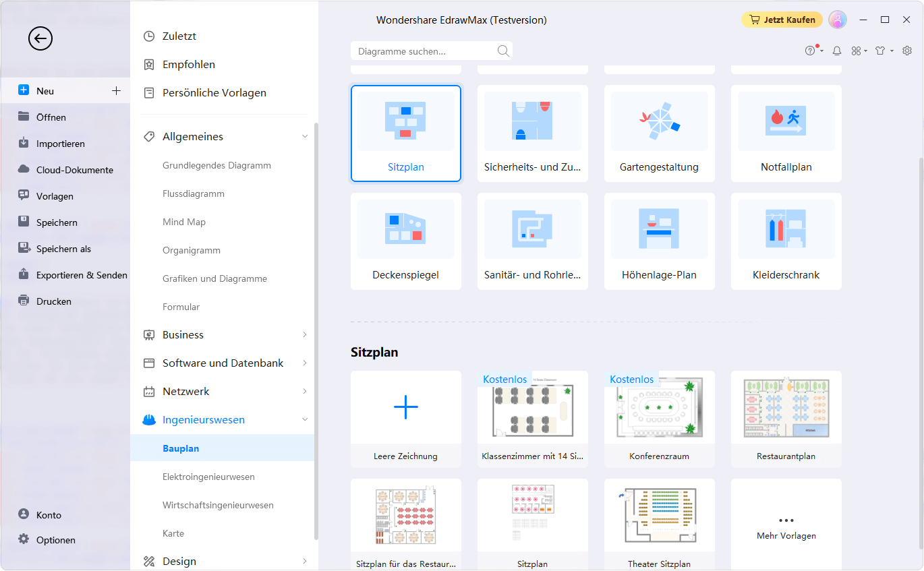Click the back arrow button

point(40,38)
